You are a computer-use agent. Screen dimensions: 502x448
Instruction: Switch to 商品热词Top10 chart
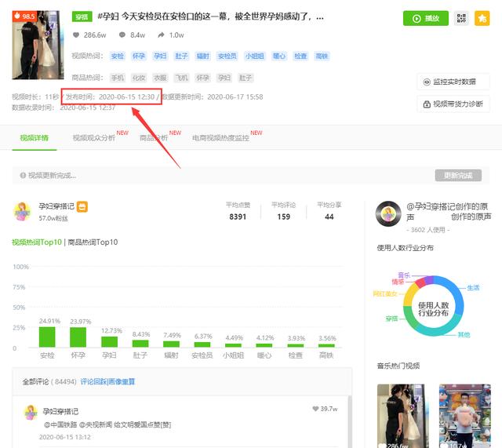[93, 242]
